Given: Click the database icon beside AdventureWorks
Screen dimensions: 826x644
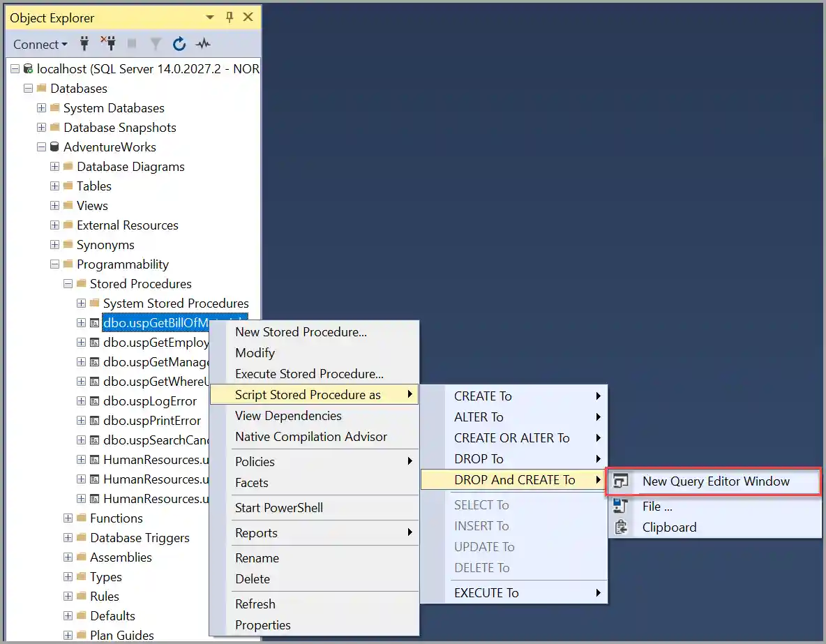Looking at the screenshot, I should [54, 147].
